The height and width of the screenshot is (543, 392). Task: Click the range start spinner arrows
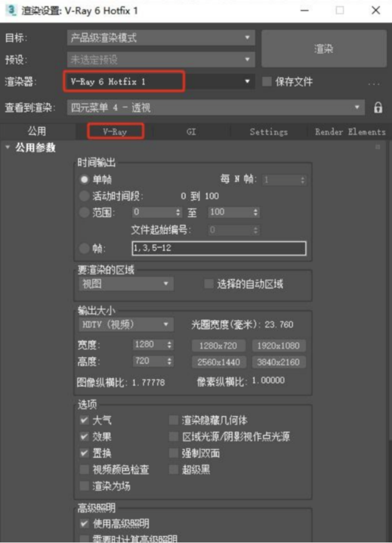178,212
